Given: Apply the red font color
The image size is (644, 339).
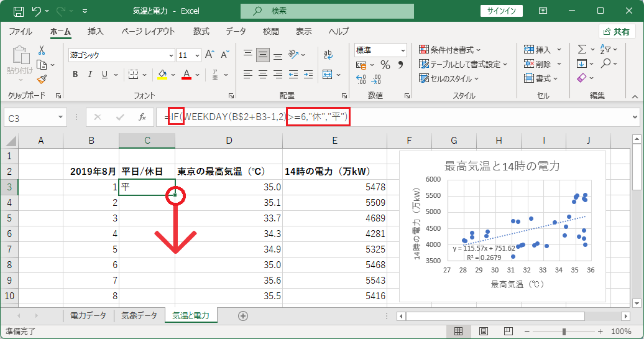Looking at the screenshot, I should (186, 75).
